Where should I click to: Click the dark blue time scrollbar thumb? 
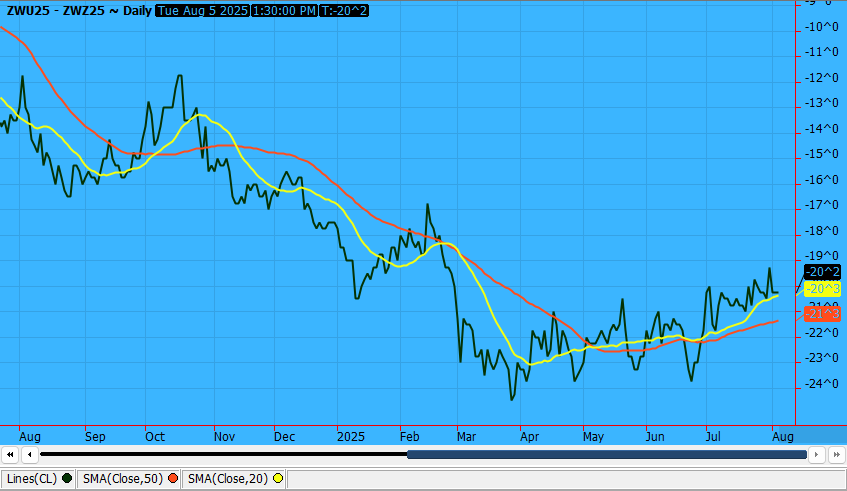pos(606,455)
